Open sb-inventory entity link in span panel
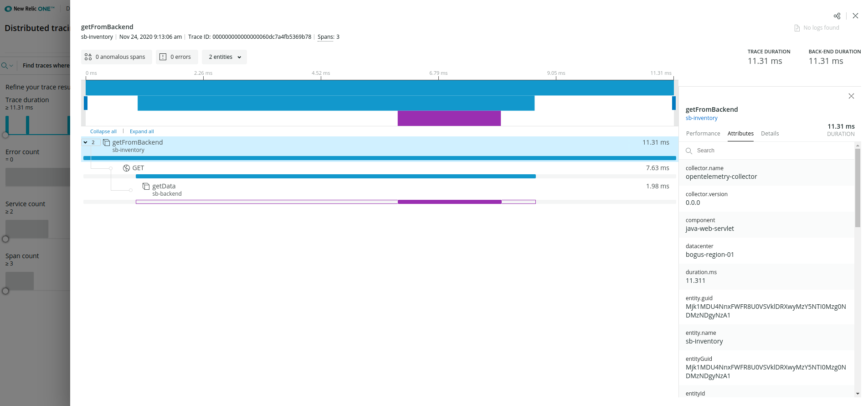 tap(702, 118)
